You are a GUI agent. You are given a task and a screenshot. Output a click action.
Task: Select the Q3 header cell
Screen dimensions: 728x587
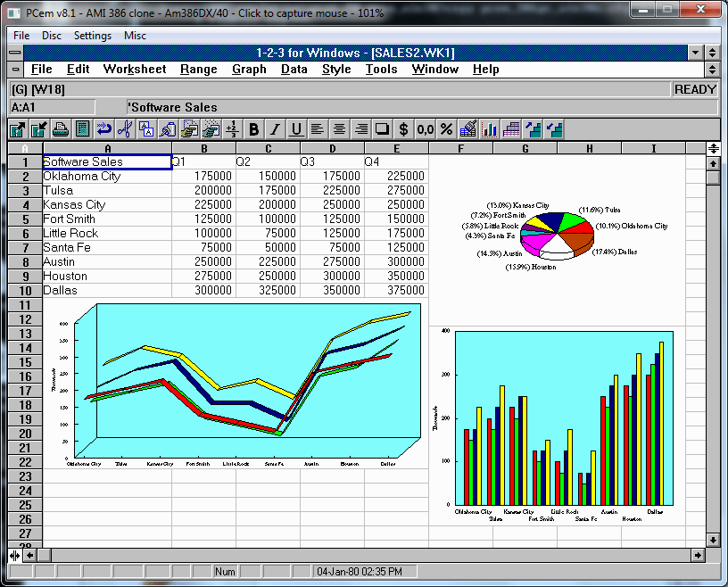coord(333,162)
